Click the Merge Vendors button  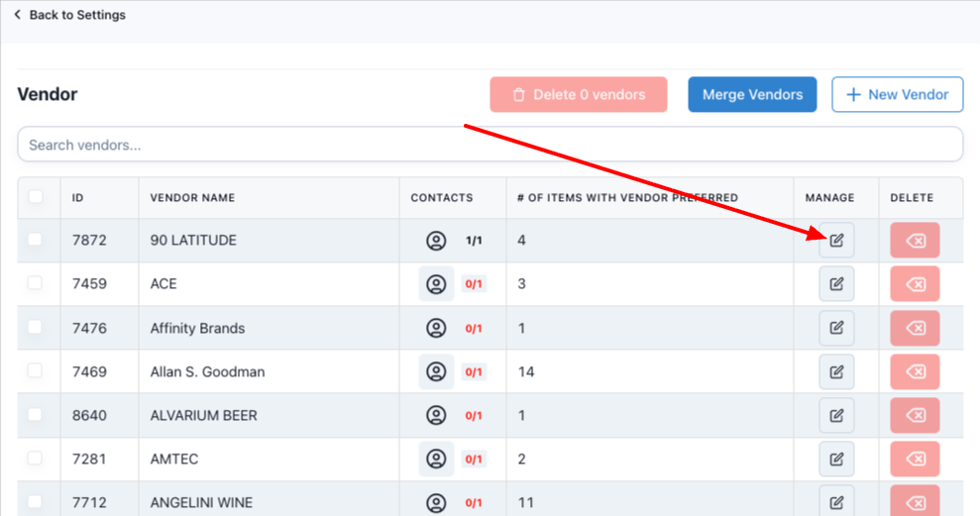(x=752, y=95)
